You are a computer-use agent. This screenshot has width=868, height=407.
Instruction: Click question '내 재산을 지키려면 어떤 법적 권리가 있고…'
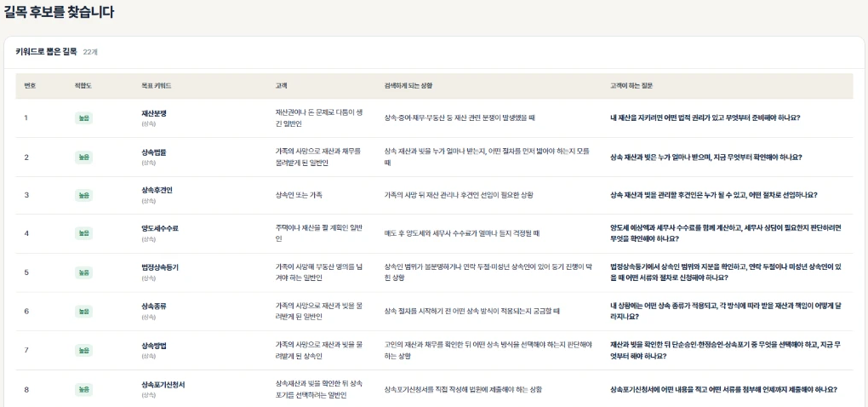(x=705, y=118)
